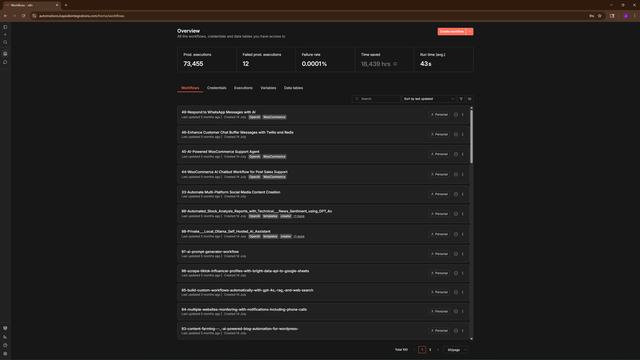Click the info icon beside Time saved
The image size is (640, 360).
(395, 64)
